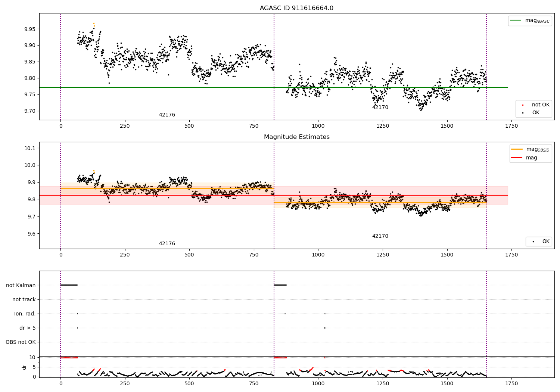Screen dimensions: 560x392
Task: Click the 'not Kalman' row label
Action: click(21, 285)
